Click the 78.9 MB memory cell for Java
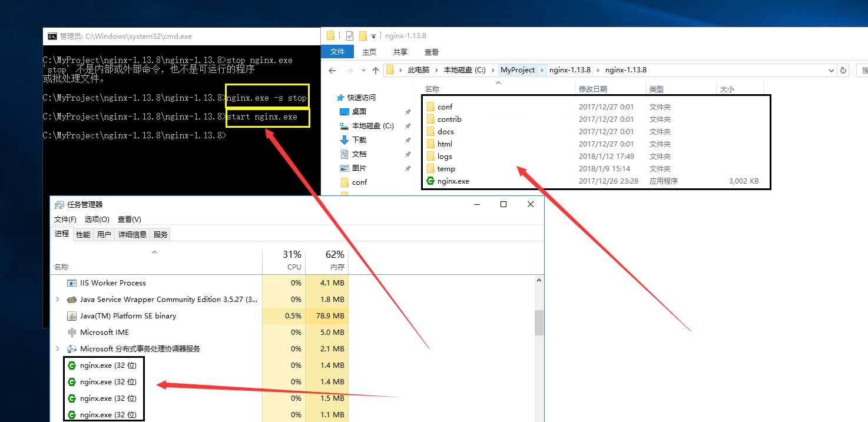 327,316
